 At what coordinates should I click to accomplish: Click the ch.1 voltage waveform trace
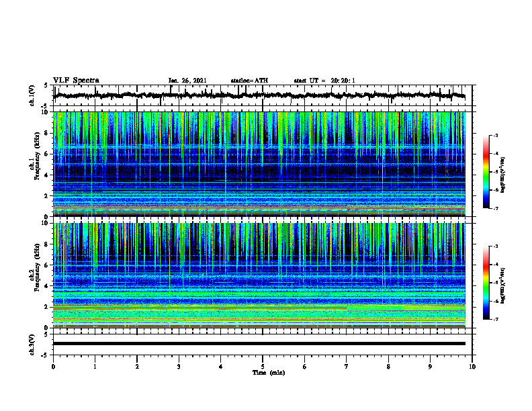[x=259, y=95]
